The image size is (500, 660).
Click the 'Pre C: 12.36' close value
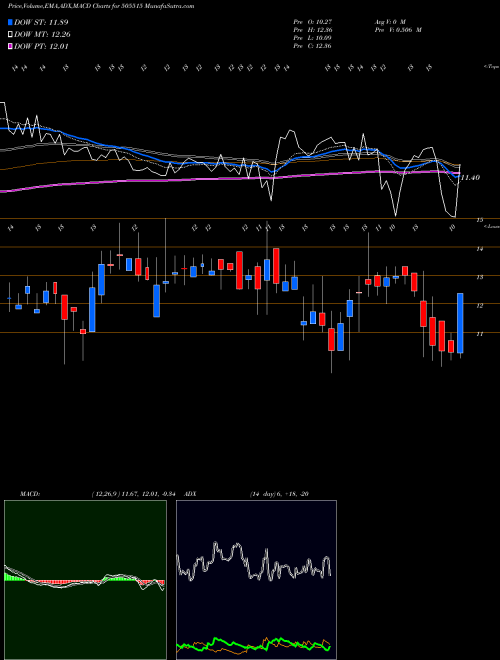point(313,46)
